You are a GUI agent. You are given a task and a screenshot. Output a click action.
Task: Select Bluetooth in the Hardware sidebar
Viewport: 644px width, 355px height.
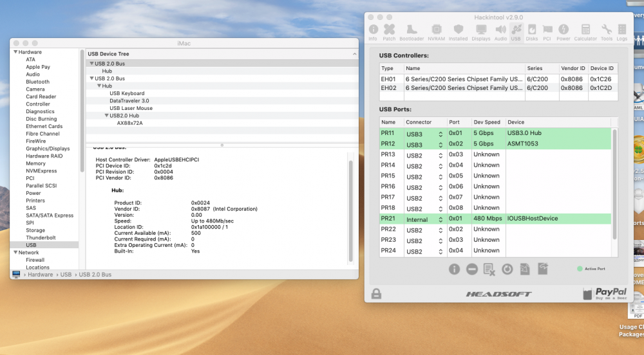coord(37,82)
